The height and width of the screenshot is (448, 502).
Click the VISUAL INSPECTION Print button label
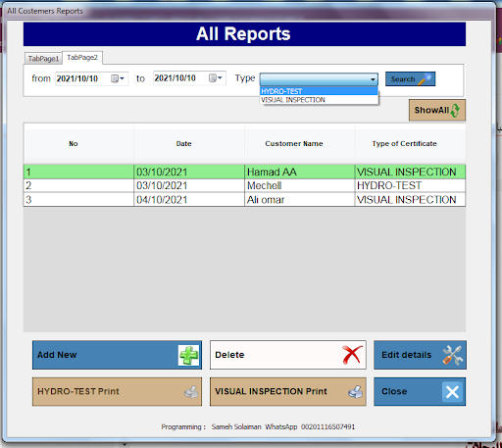[271, 391]
